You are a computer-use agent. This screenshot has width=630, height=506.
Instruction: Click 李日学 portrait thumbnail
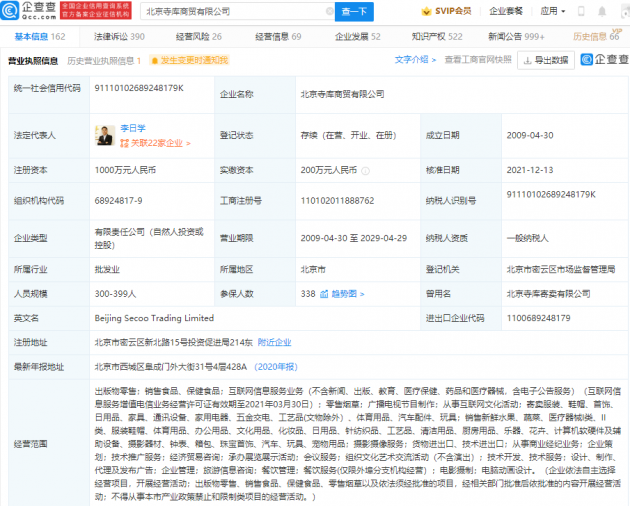105,135
